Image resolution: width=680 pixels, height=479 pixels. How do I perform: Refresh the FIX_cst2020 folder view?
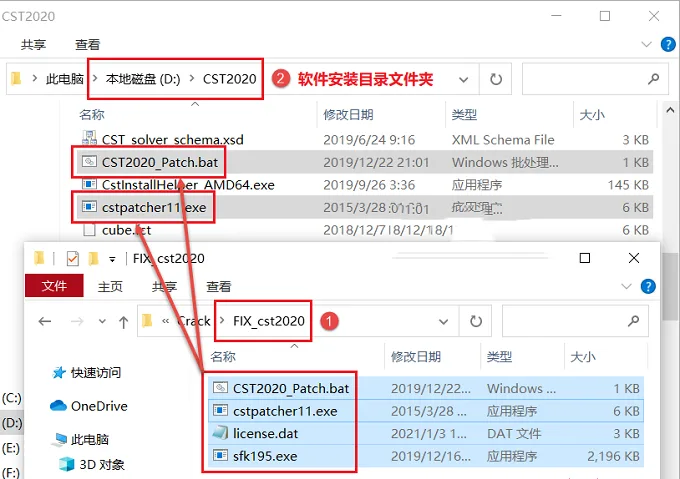pos(476,322)
